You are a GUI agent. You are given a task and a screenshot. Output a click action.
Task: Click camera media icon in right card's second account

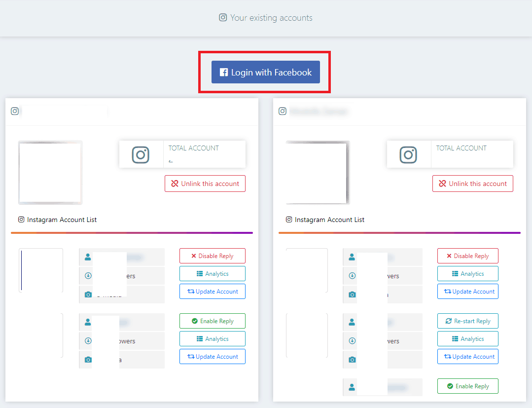pos(352,360)
